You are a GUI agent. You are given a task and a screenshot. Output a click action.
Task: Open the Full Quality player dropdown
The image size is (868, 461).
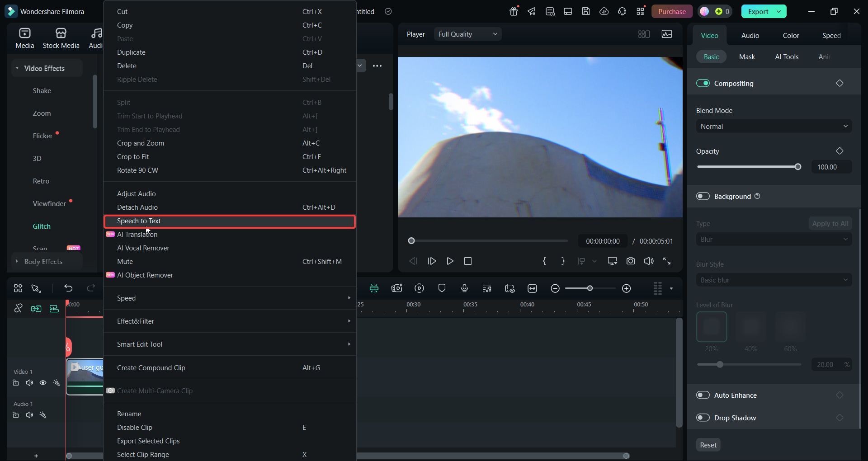tap(467, 34)
